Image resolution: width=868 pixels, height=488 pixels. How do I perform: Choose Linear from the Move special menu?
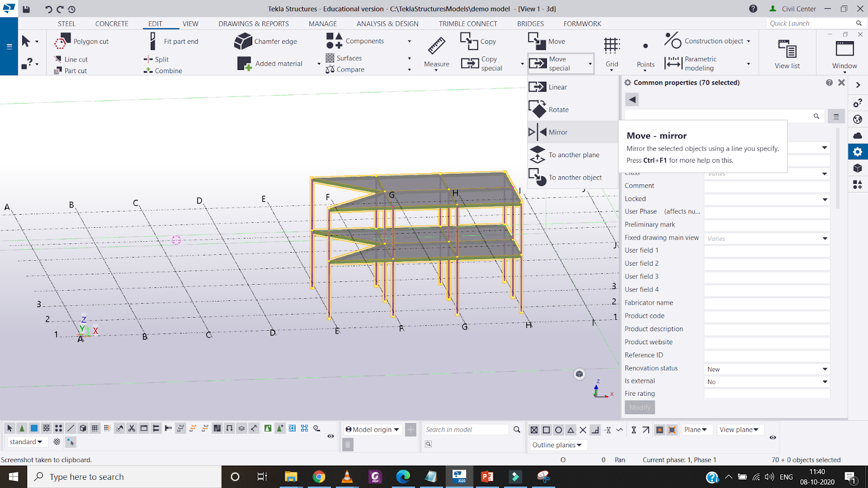[x=573, y=87]
